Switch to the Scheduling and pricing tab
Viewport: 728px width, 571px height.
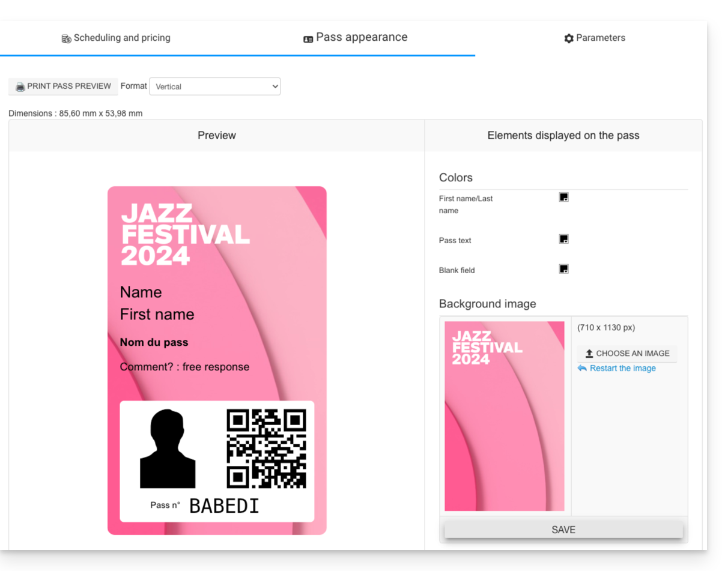(116, 38)
